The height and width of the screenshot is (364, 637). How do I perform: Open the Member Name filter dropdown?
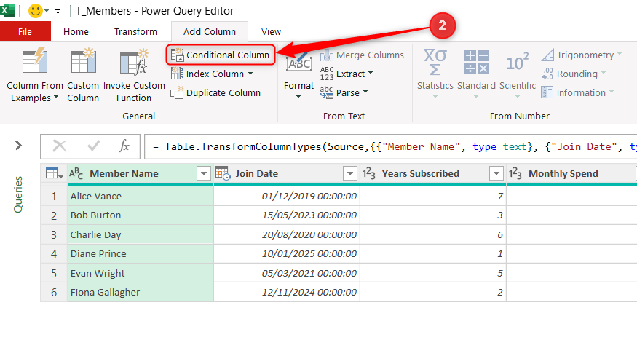coord(204,174)
